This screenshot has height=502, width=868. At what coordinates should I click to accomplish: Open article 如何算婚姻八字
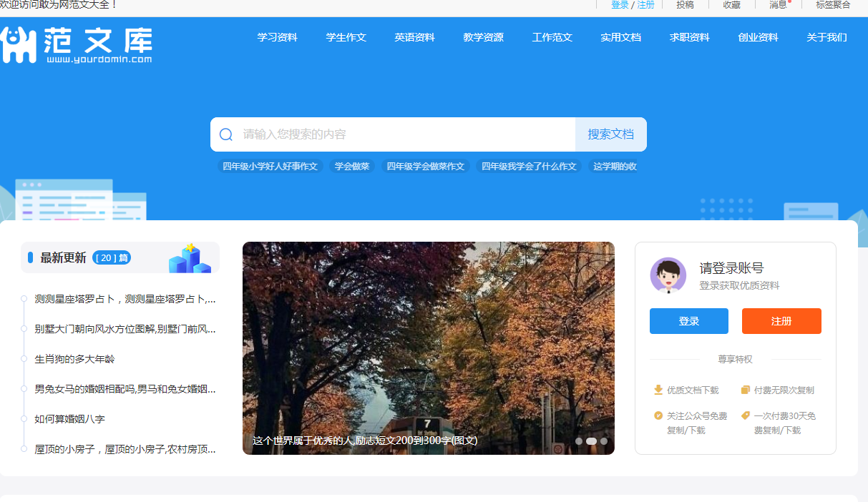coord(70,419)
